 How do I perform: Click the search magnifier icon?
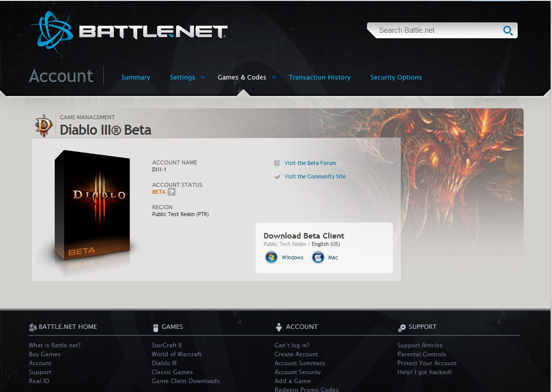point(508,31)
